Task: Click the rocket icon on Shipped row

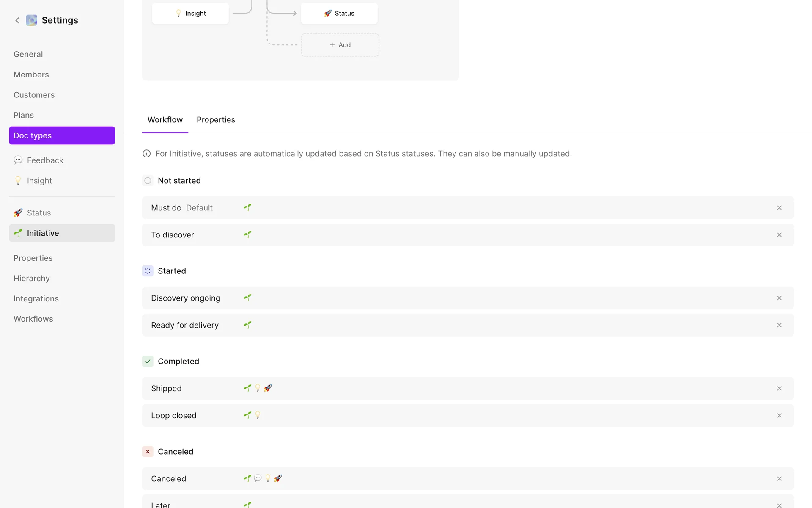Action: tap(268, 388)
